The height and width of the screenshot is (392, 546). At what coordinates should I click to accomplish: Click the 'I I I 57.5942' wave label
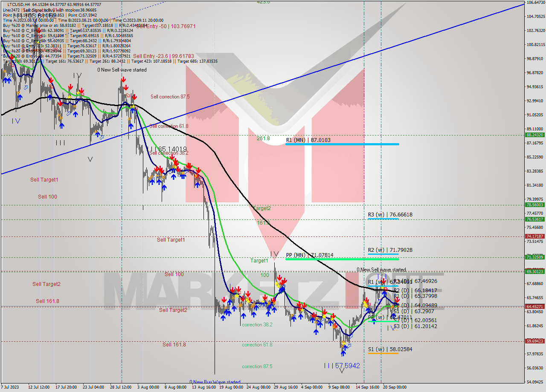click(342, 366)
